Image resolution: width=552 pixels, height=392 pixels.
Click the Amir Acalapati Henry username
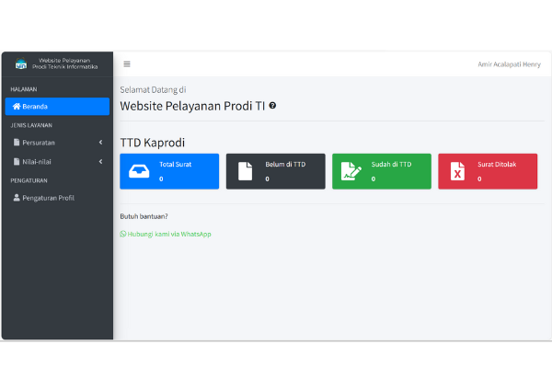[x=509, y=64]
